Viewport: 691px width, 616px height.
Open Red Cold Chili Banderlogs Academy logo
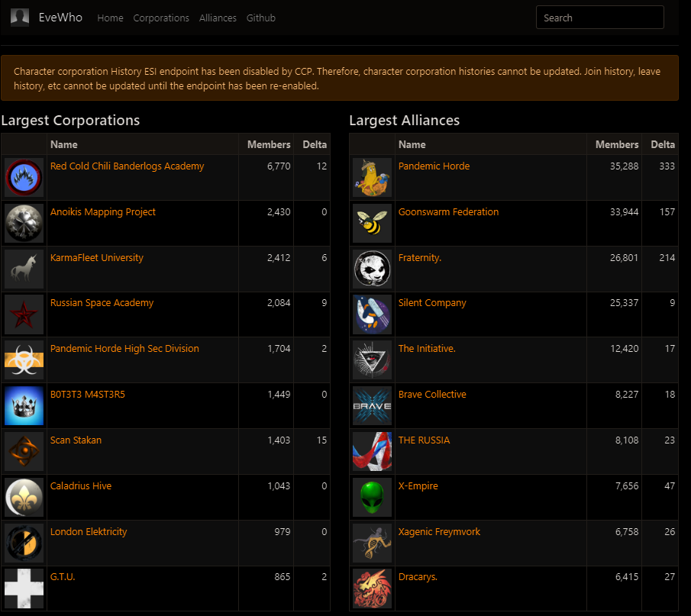point(24,178)
